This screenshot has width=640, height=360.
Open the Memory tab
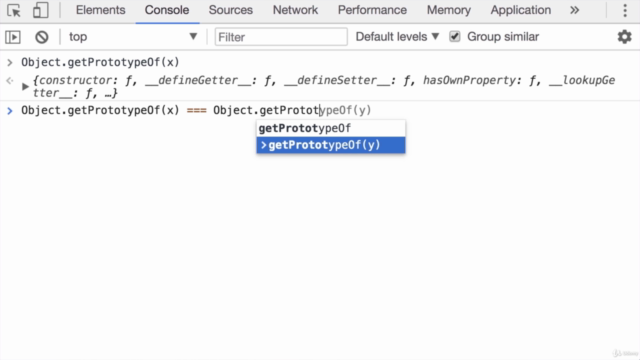tap(449, 10)
